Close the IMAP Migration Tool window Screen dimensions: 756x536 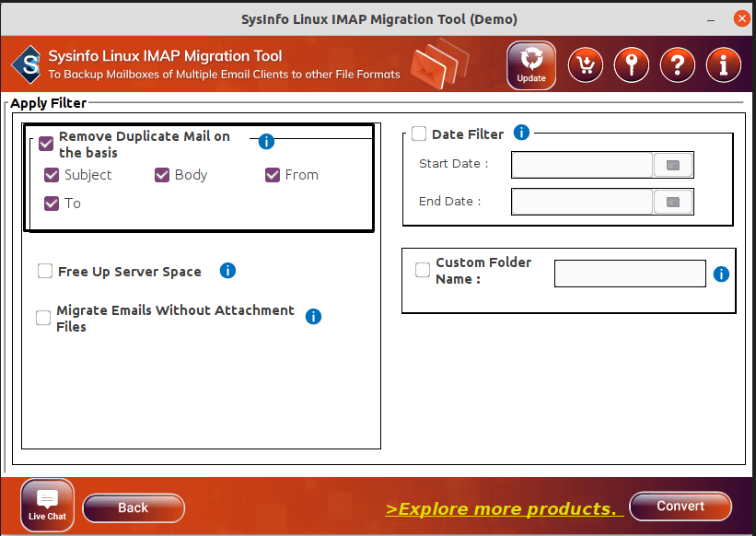(741, 18)
